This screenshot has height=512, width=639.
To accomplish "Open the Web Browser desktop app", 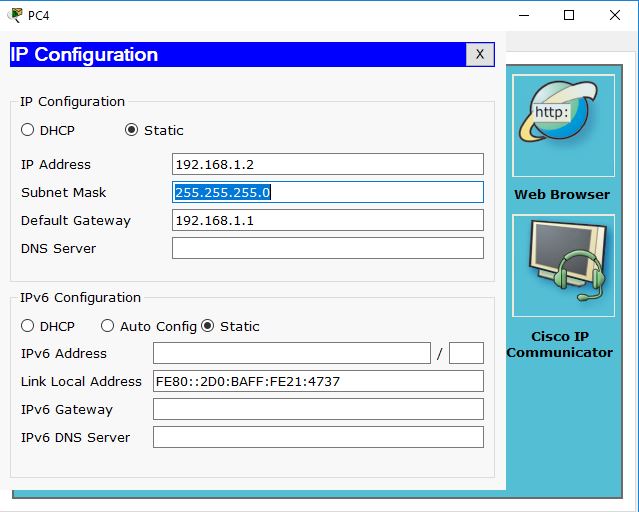I will point(563,126).
